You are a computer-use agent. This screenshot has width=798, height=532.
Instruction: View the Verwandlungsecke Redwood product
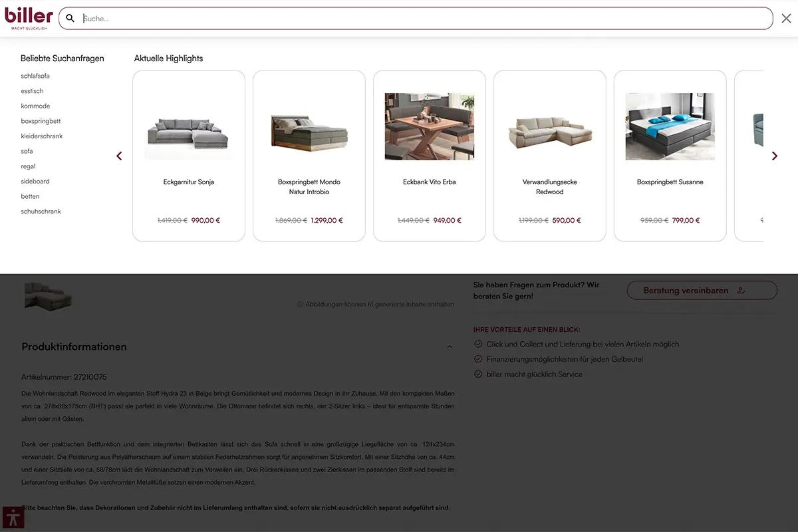549,130
